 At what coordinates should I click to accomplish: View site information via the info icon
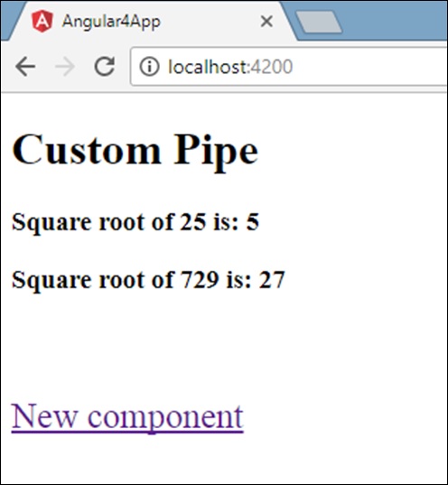pos(149,67)
